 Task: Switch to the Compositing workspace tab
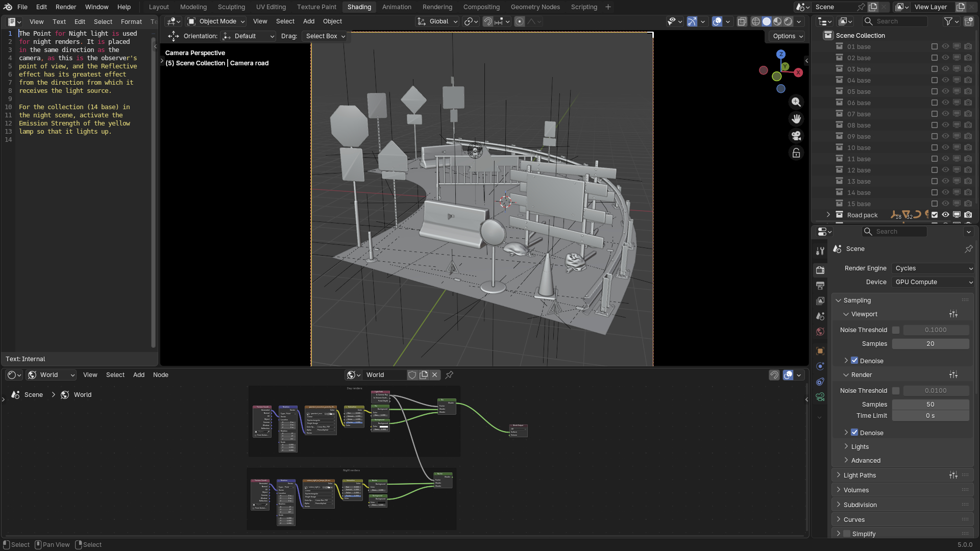click(481, 7)
